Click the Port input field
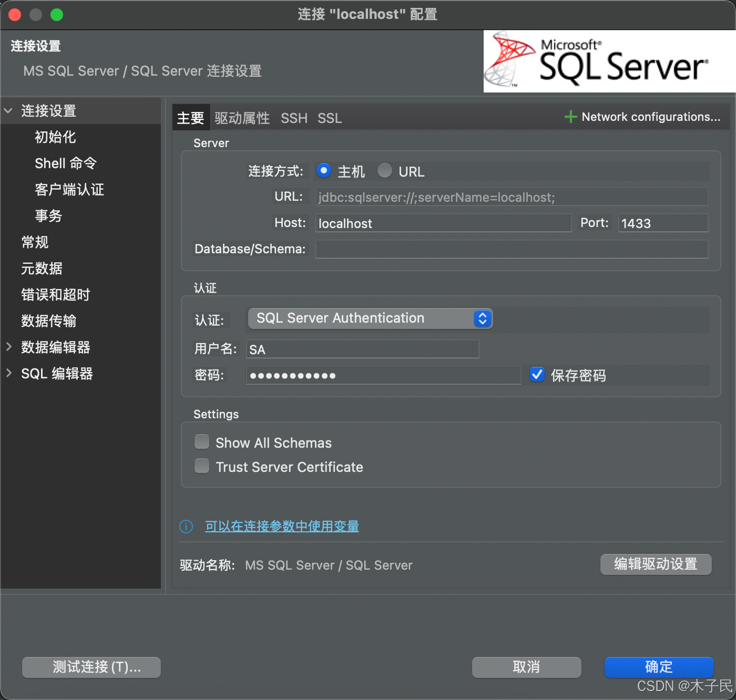Image resolution: width=736 pixels, height=700 pixels. tap(663, 223)
